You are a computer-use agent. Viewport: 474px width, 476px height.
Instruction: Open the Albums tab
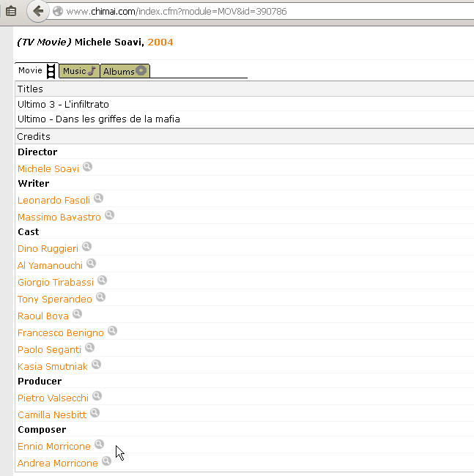(125, 71)
